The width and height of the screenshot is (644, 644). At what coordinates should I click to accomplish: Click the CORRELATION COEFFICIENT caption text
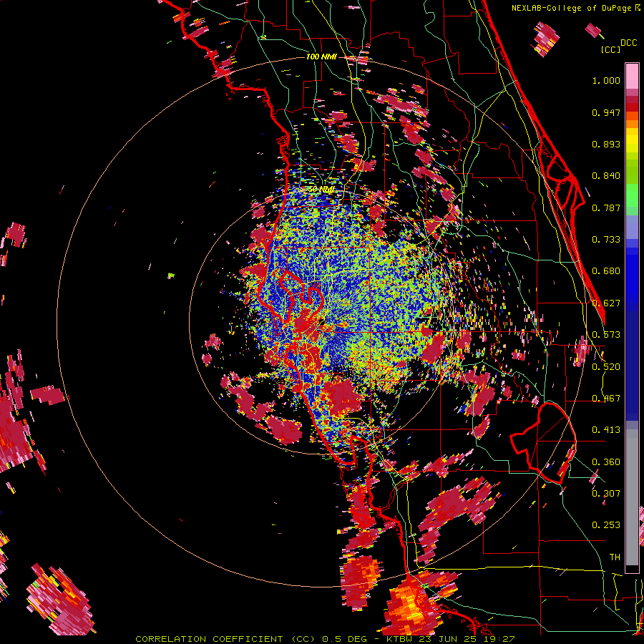click(209, 639)
